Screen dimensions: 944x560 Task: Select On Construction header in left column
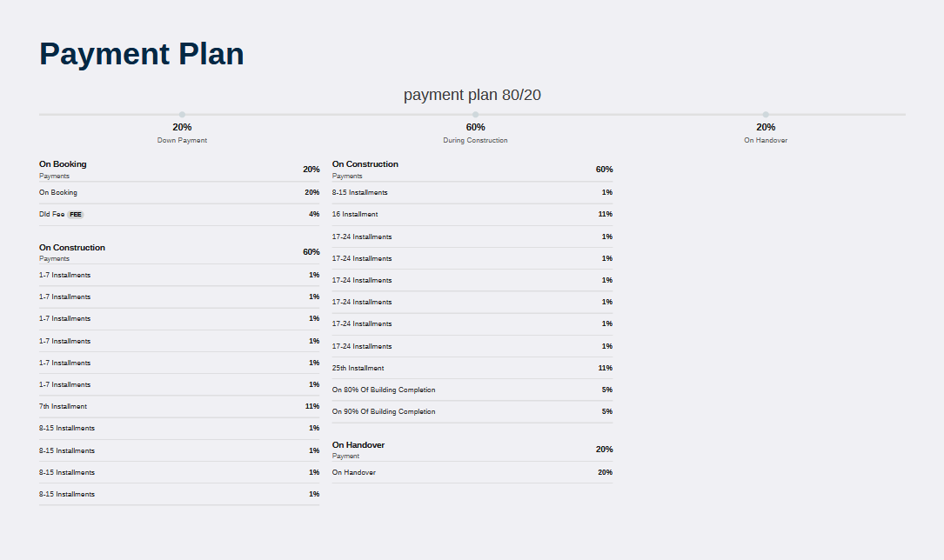coord(179,252)
